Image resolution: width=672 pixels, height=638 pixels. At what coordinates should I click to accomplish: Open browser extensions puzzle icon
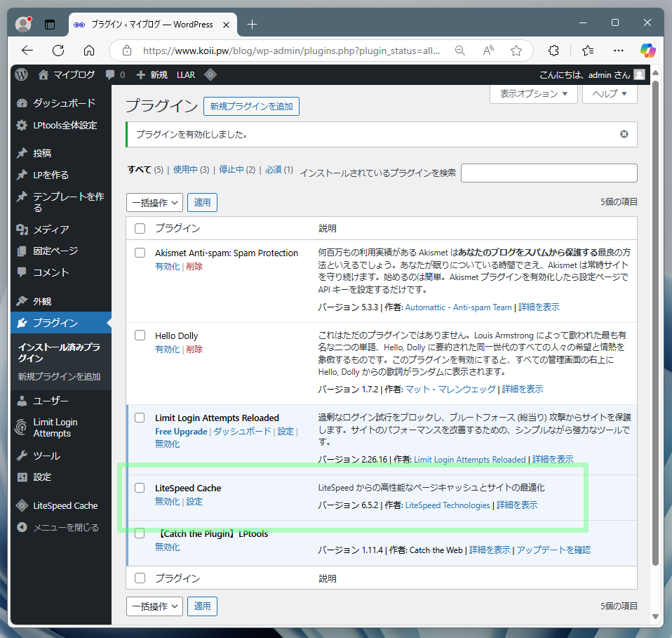553,51
